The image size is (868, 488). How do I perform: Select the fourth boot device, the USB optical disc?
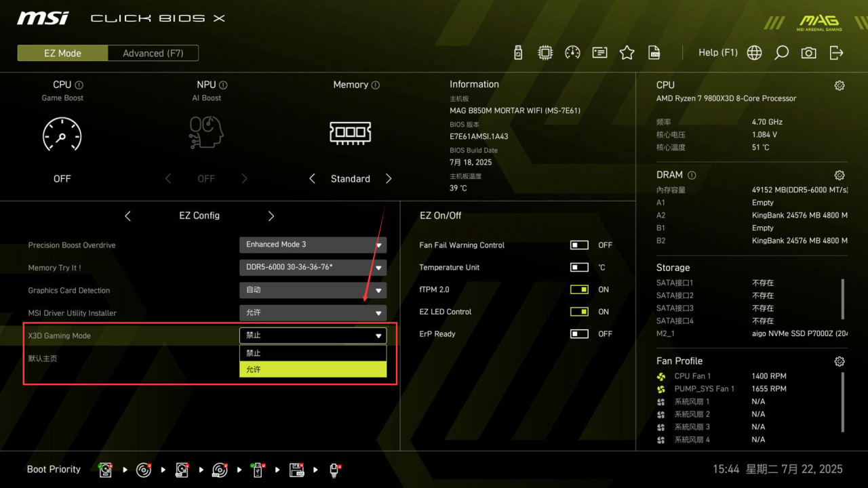point(220,470)
